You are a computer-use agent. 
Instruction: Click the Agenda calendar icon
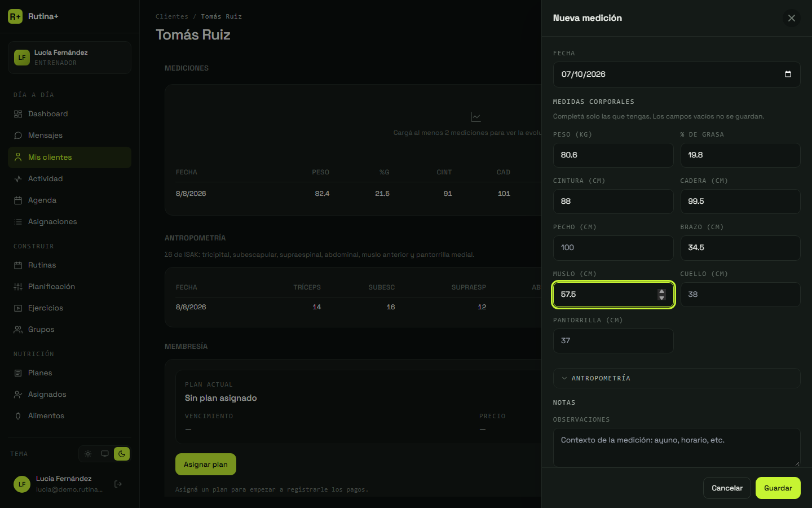coord(18,200)
